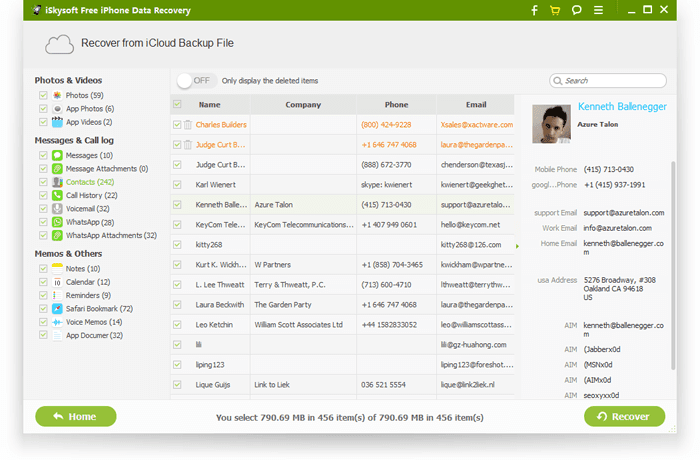Screen dimensions: 700x460
Task: Click Kenneth Ballenegger name heading
Action: point(622,106)
